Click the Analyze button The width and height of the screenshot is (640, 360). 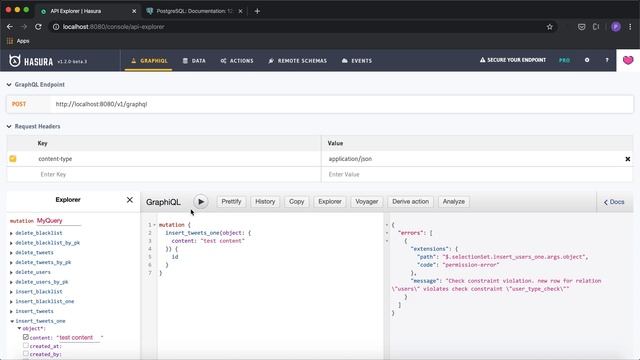click(453, 202)
